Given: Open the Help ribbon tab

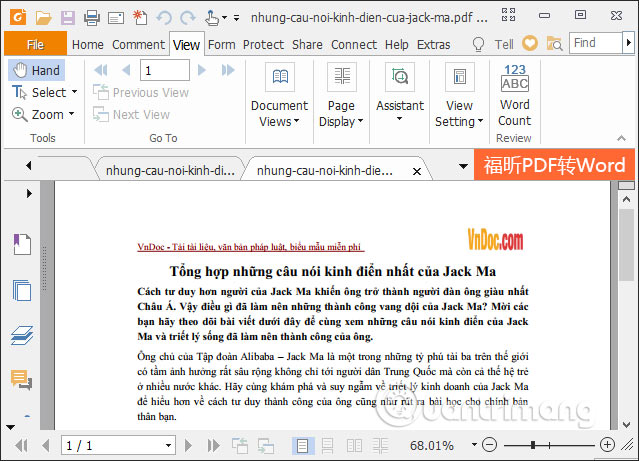Looking at the screenshot, I should coord(397,44).
